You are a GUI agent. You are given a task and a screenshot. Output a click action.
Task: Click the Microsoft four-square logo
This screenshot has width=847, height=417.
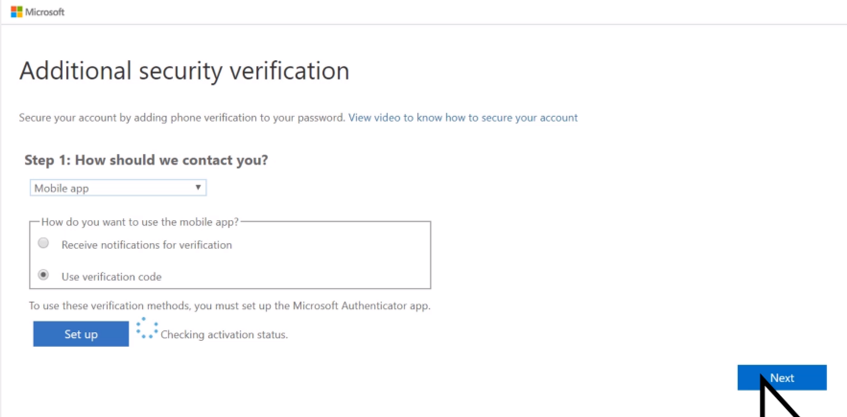tap(17, 12)
